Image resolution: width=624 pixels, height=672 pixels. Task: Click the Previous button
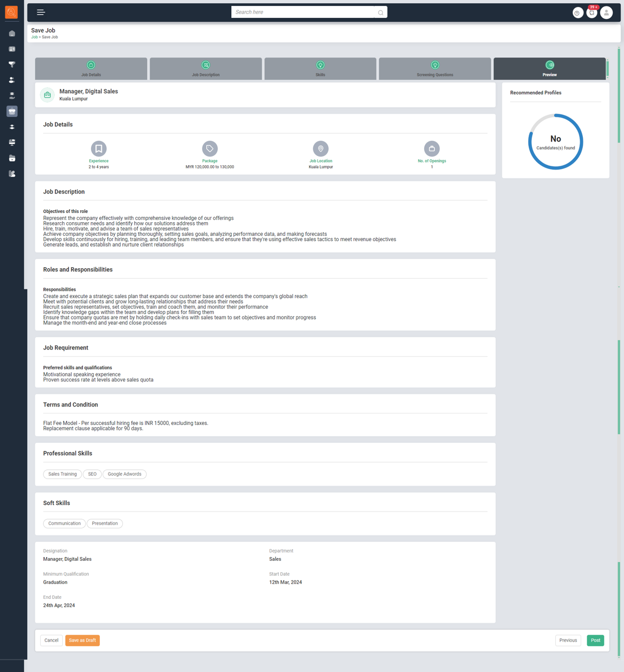pos(568,640)
